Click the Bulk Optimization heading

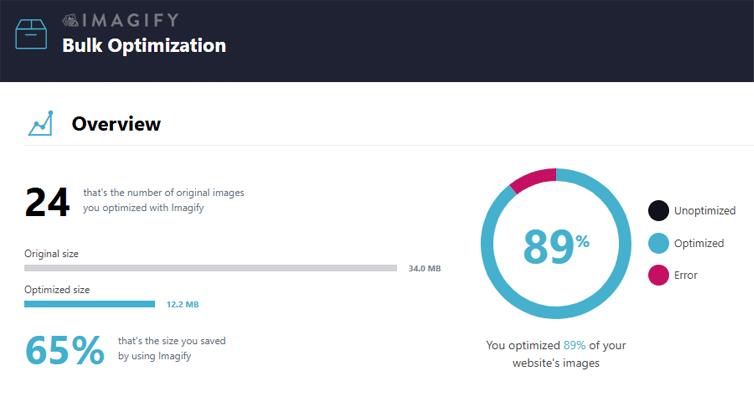tap(144, 46)
